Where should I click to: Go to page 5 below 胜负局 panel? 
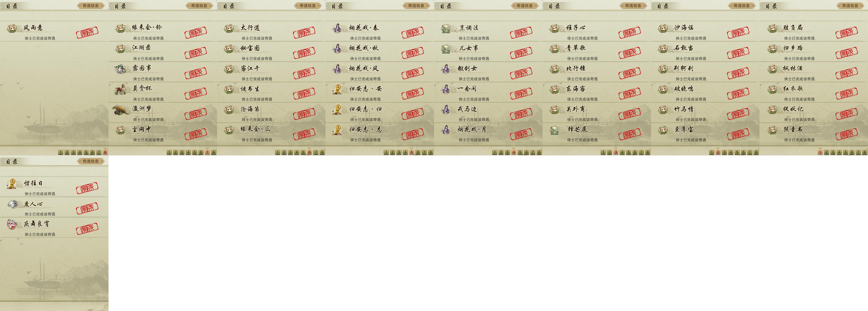point(845,152)
